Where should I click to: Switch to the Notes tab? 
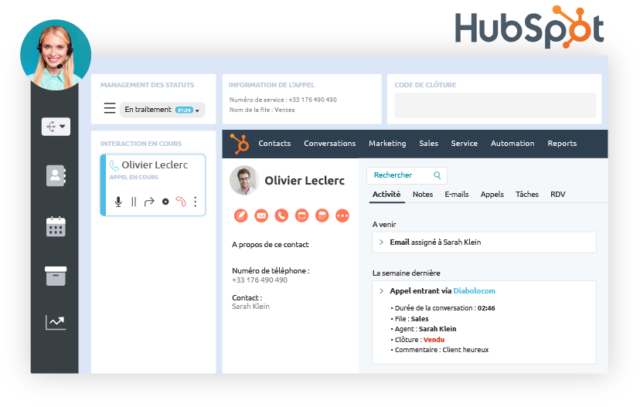tap(422, 194)
